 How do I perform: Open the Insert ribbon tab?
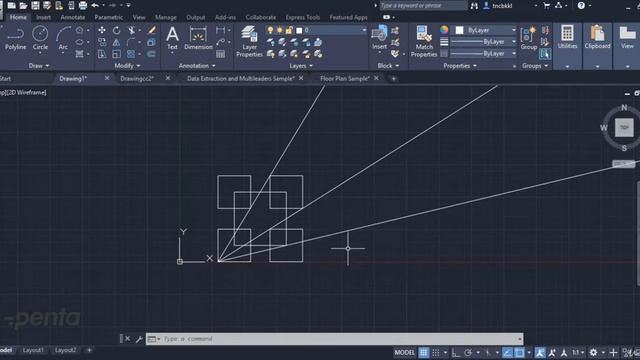pos(43,17)
